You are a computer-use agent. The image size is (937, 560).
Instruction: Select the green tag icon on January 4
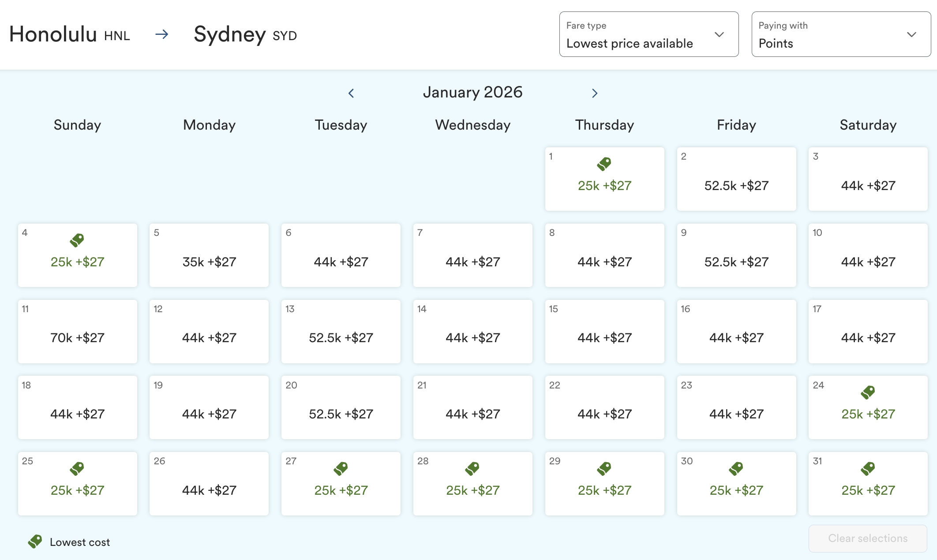[x=77, y=239]
